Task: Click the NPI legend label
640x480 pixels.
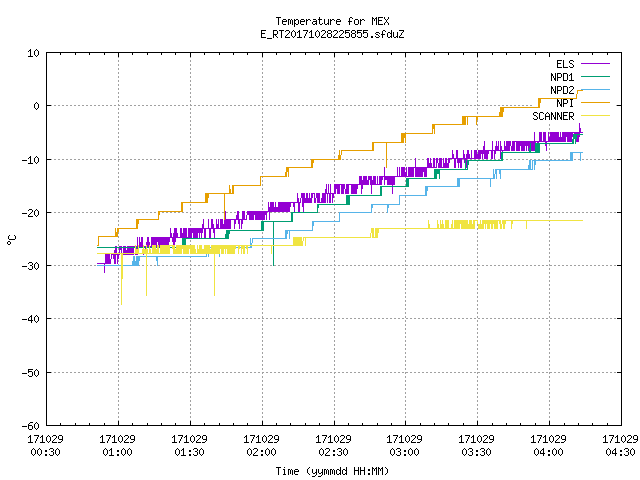Action: coord(565,103)
